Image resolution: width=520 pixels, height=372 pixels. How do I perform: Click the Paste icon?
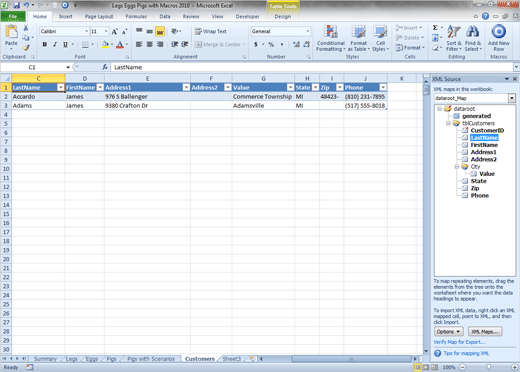(x=11, y=32)
